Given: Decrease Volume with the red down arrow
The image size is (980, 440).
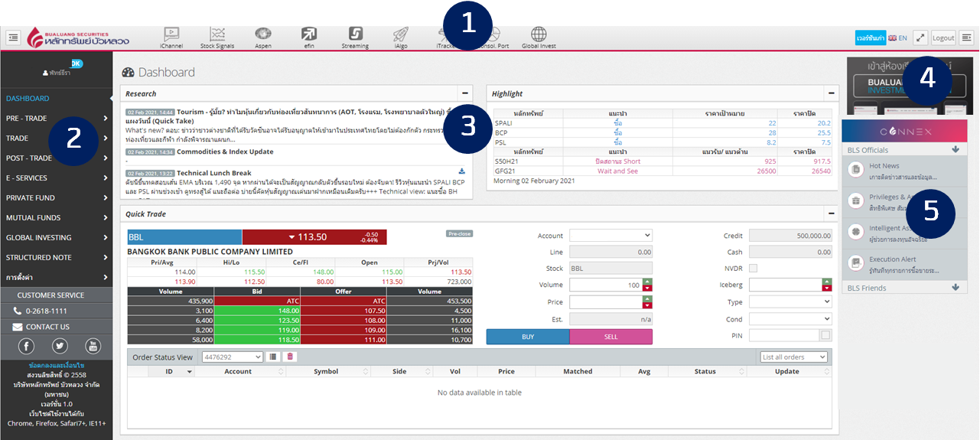Looking at the screenshot, I should point(647,288).
